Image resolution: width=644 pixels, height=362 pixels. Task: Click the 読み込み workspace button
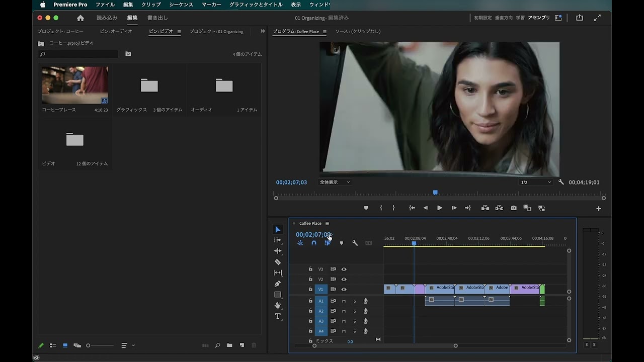point(107,18)
